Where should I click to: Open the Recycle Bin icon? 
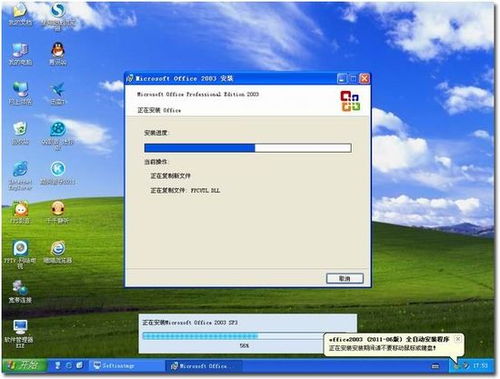[x=20, y=133]
